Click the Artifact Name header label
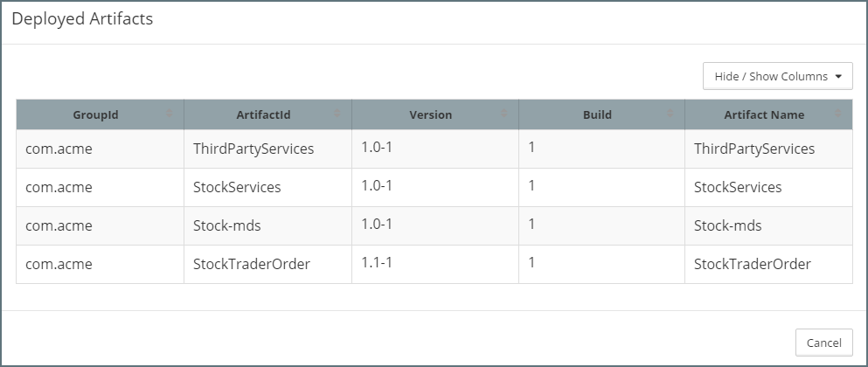Viewport: 868px width, 367px height. coord(763,114)
